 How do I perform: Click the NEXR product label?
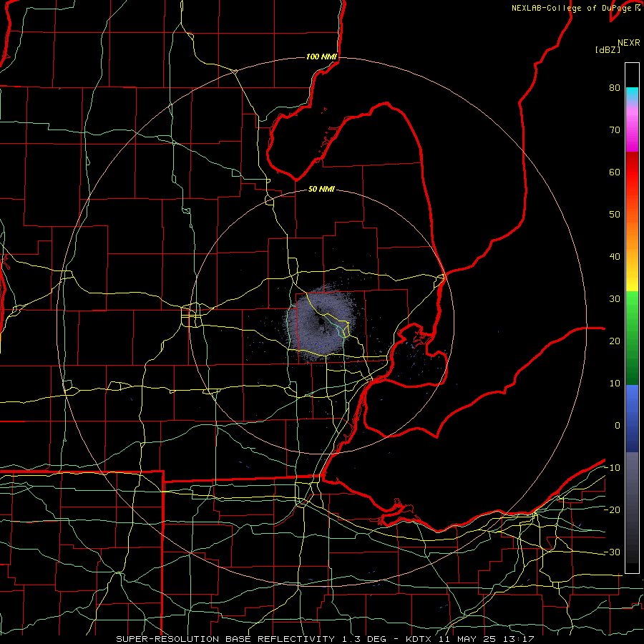(629, 43)
